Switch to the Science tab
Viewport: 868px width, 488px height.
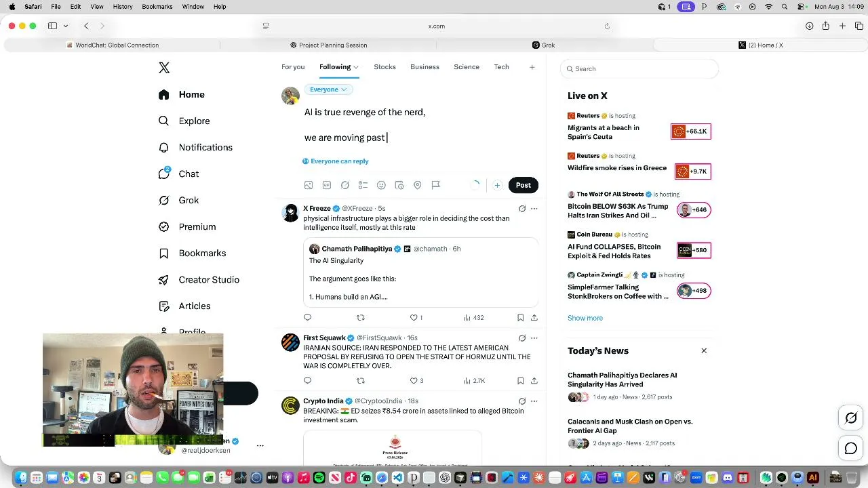(467, 67)
